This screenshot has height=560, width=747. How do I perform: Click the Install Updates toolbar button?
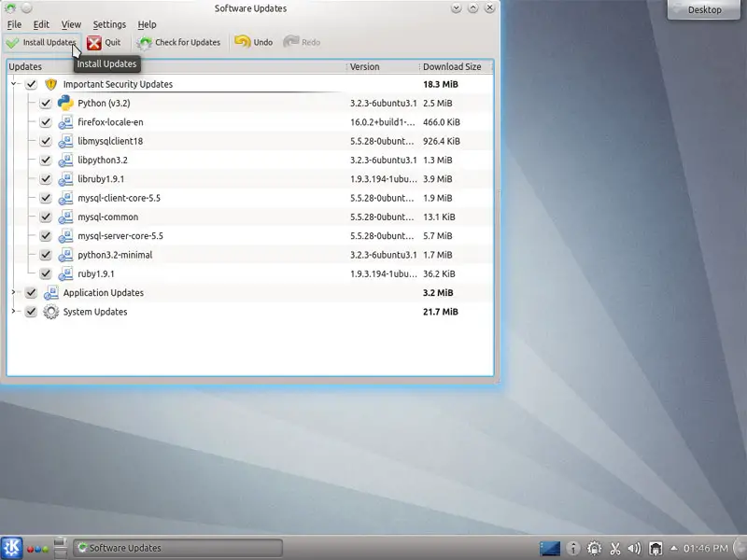[x=41, y=42]
